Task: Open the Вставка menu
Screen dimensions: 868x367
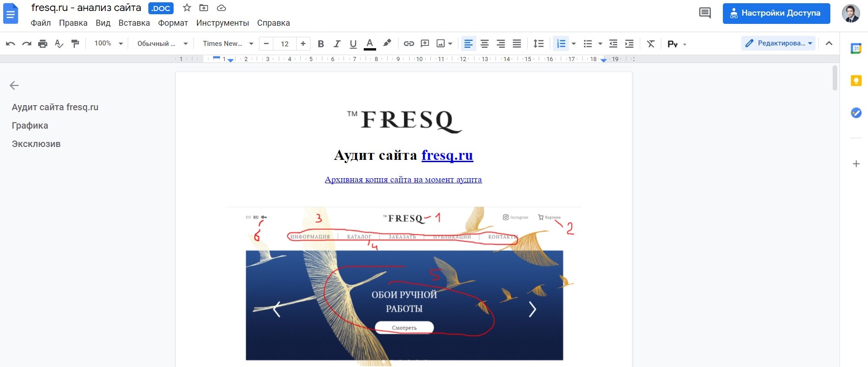Action: click(134, 23)
